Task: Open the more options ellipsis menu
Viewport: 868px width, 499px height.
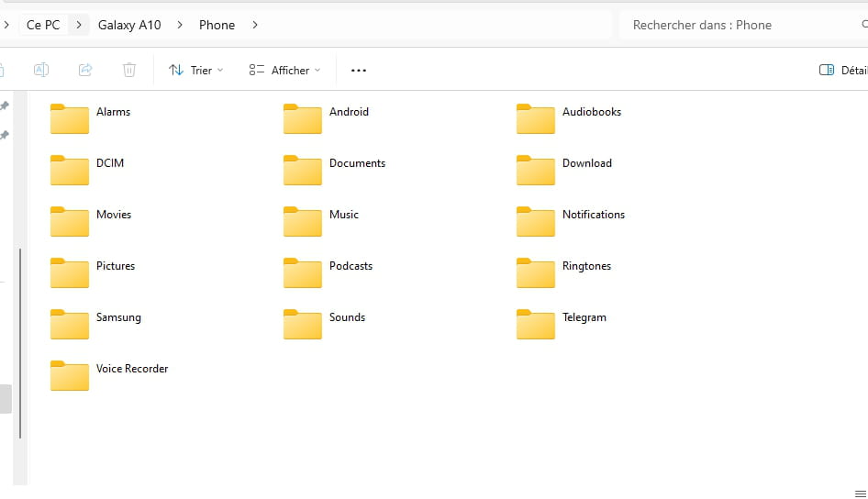Action: coord(359,71)
